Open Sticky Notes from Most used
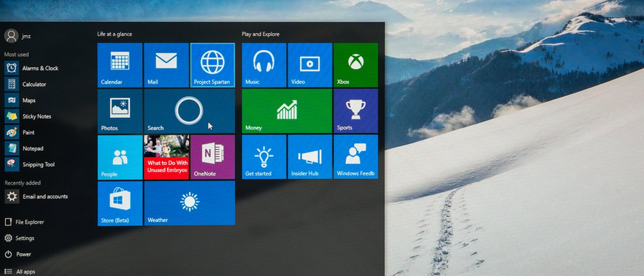Image resolution: width=644 pixels, height=276 pixels. 28,116
